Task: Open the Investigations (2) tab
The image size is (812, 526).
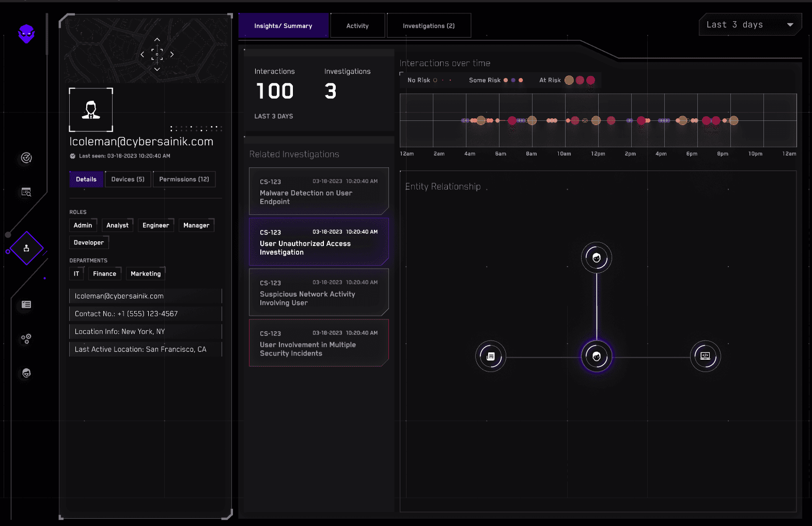Action: click(x=429, y=26)
